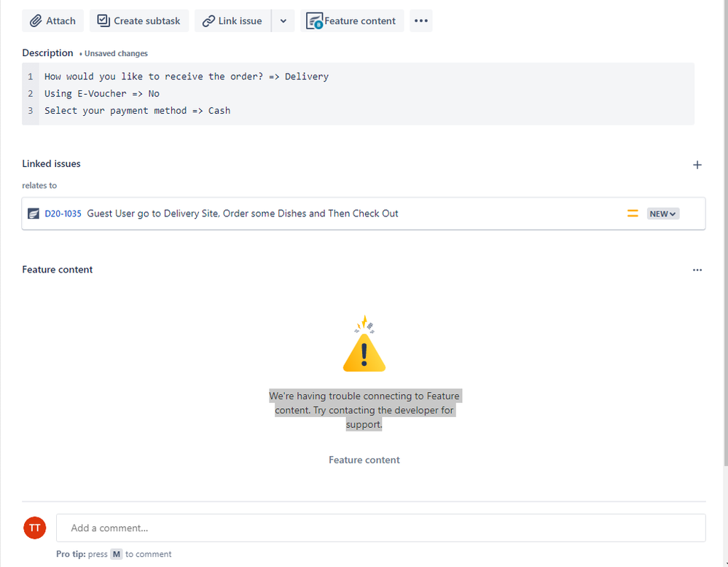The height and width of the screenshot is (567, 728).
Task: Click the Attach button
Action: tap(53, 21)
